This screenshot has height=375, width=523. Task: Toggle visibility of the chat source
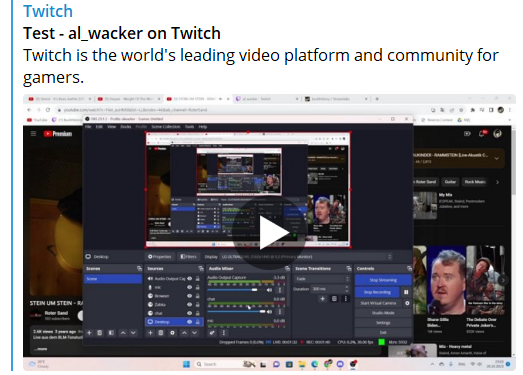[189, 313]
